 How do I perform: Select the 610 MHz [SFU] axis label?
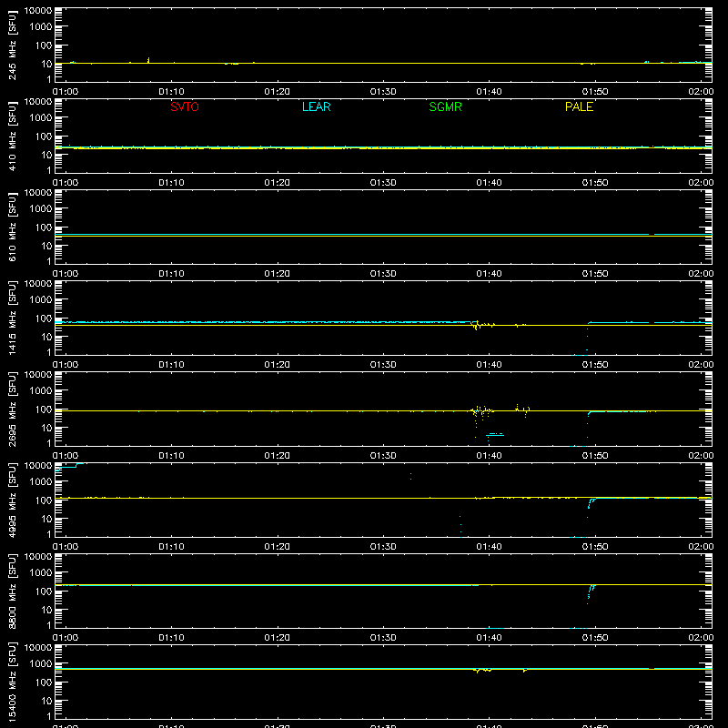click(x=12, y=227)
